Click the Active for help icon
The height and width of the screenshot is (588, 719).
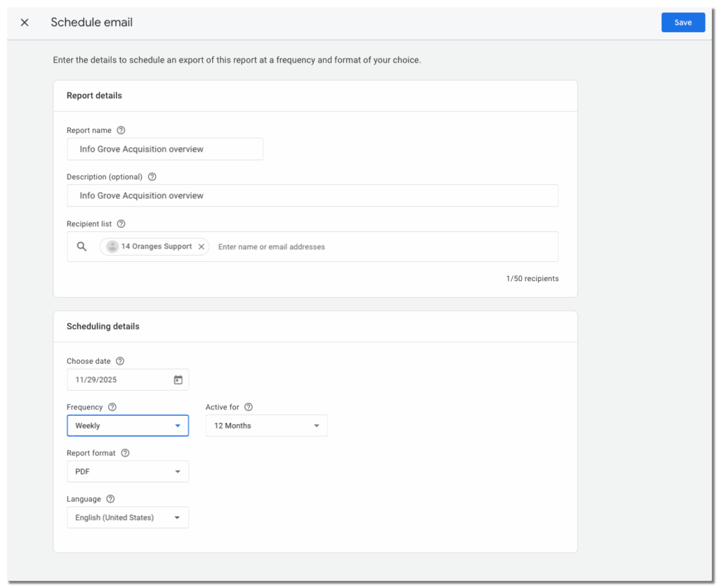point(248,407)
